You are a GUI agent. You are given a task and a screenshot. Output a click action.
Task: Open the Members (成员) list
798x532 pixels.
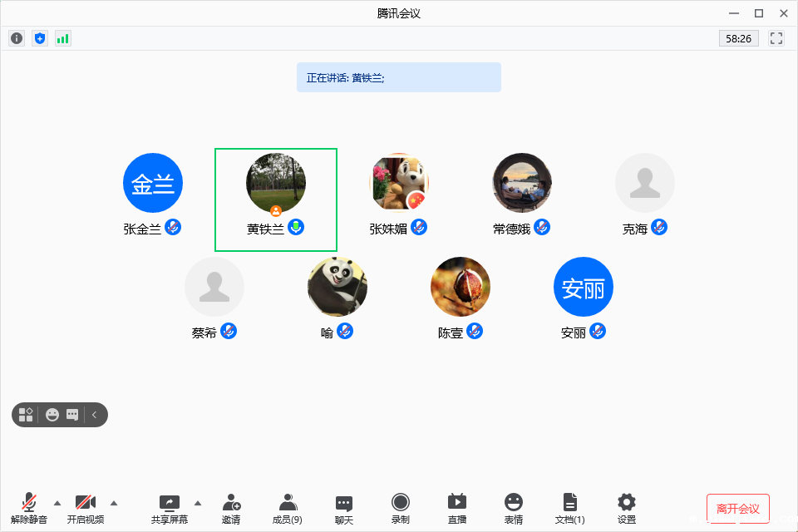pyautogui.click(x=288, y=508)
